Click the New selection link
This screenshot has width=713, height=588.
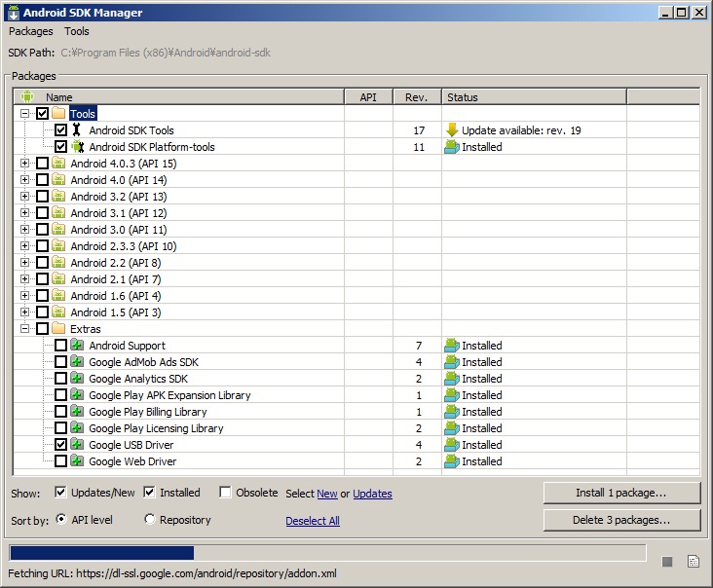327,494
